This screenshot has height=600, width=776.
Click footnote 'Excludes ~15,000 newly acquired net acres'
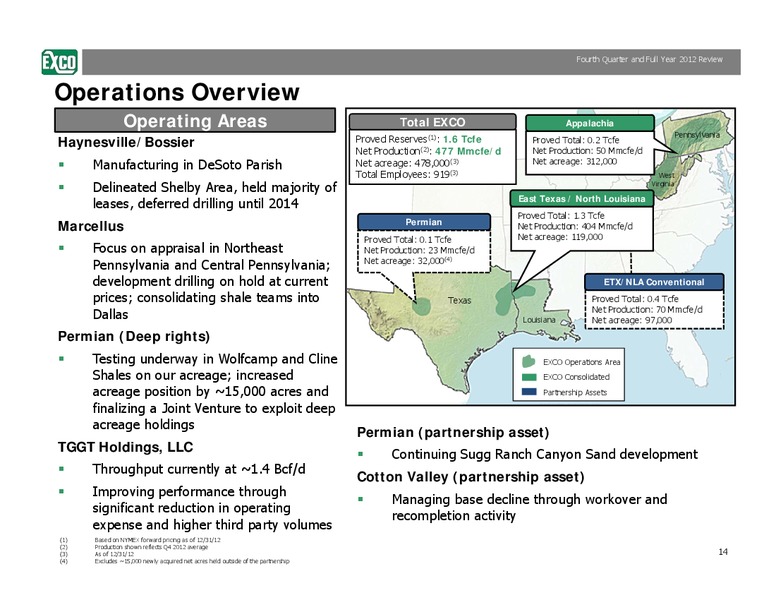(x=192, y=561)
